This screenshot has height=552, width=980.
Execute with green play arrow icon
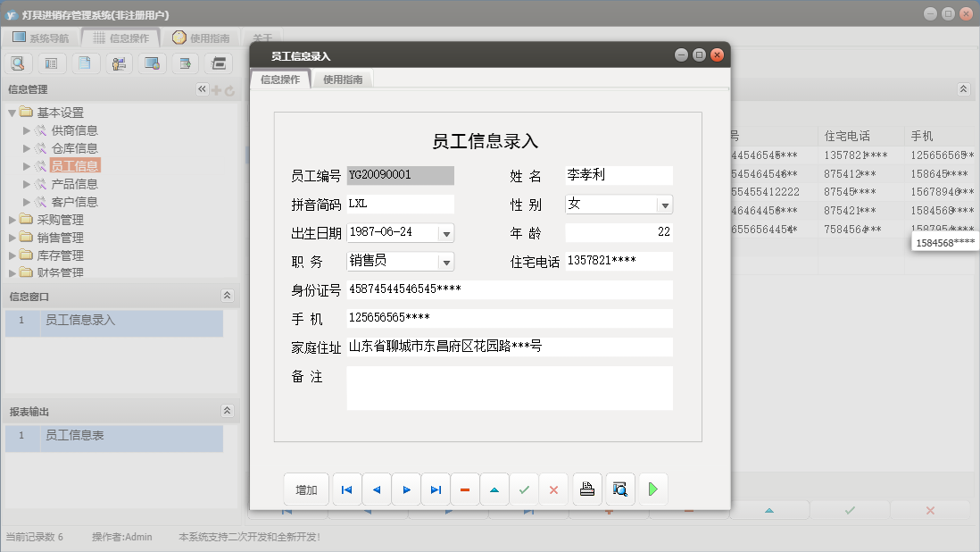pyautogui.click(x=652, y=489)
